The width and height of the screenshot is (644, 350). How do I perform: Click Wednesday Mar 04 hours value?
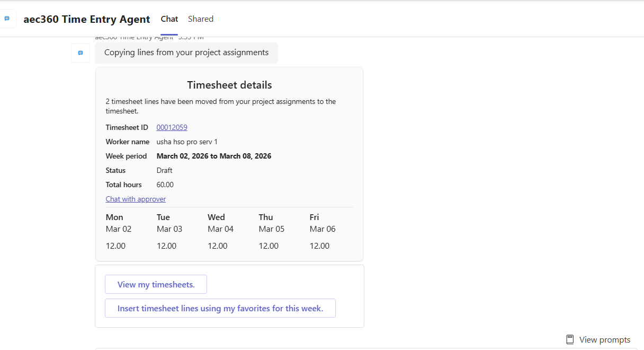point(217,246)
